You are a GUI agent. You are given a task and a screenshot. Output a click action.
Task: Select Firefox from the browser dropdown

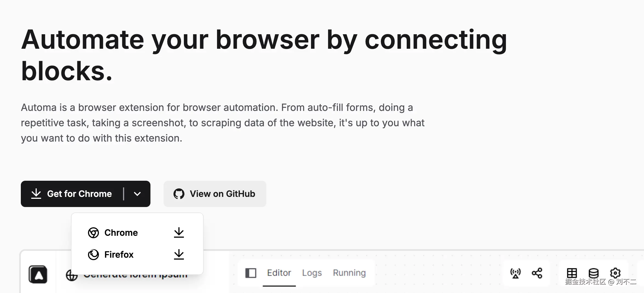pyautogui.click(x=119, y=254)
